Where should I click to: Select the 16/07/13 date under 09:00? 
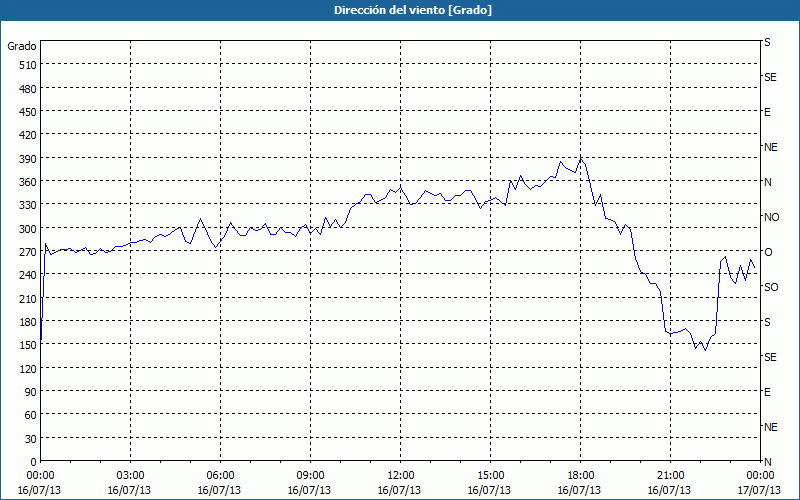coord(309,490)
